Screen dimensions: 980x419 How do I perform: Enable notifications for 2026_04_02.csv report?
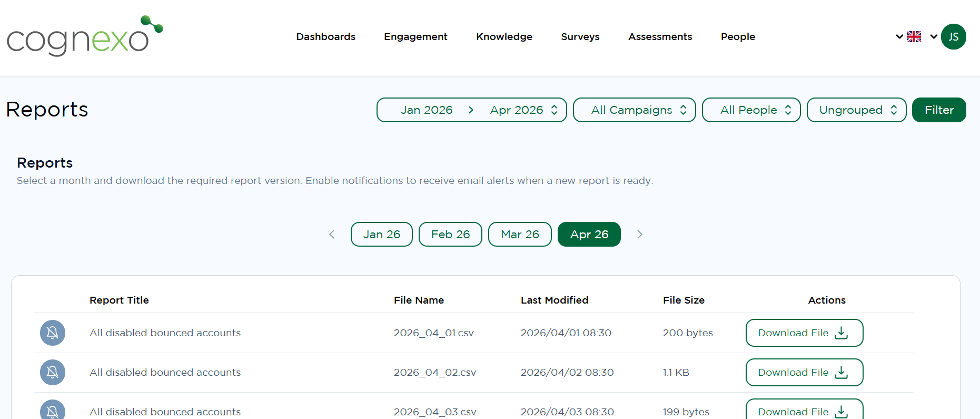click(x=53, y=373)
